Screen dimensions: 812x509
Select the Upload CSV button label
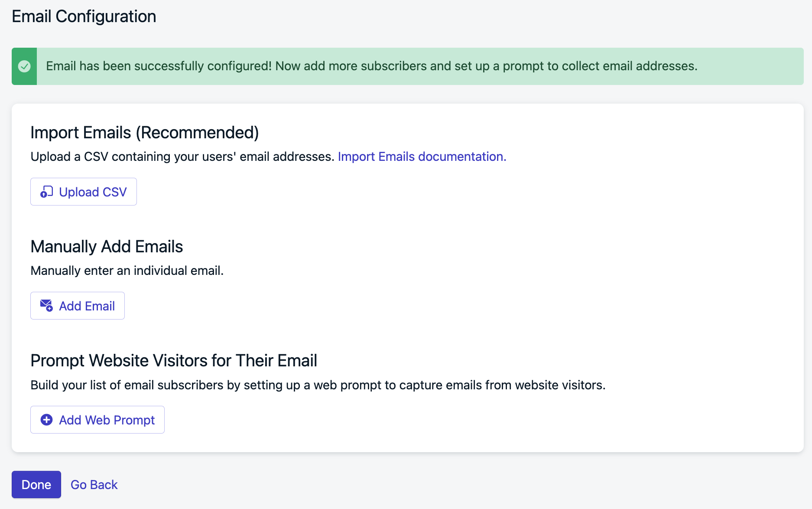[93, 192]
